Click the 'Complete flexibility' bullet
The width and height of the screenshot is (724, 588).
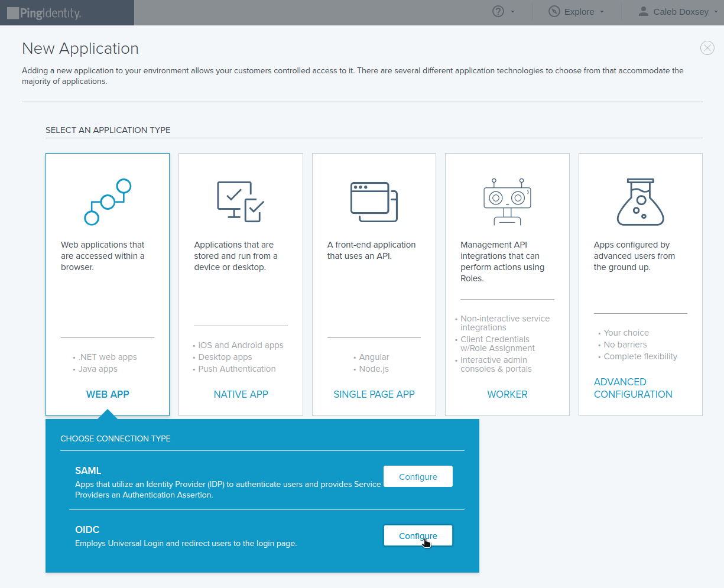(641, 356)
